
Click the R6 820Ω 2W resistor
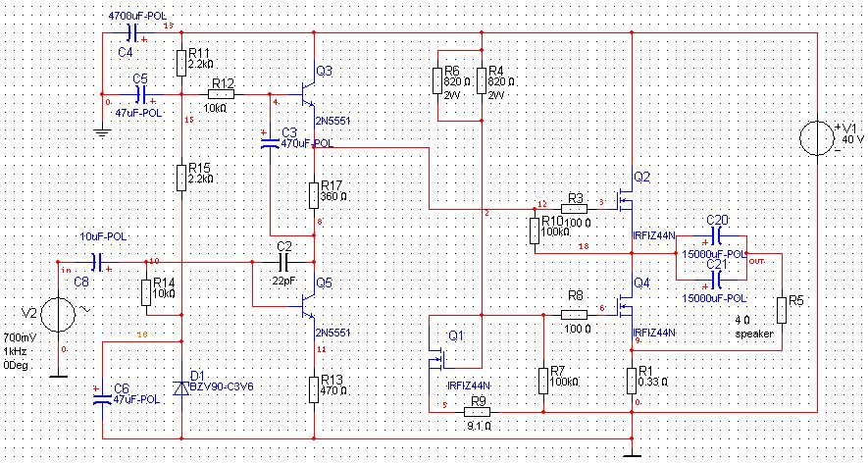(x=438, y=80)
